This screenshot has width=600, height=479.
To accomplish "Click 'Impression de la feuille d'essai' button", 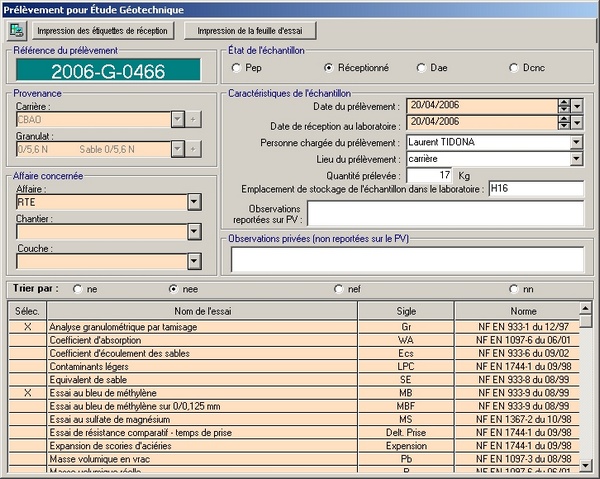I will pyautogui.click(x=256, y=31).
